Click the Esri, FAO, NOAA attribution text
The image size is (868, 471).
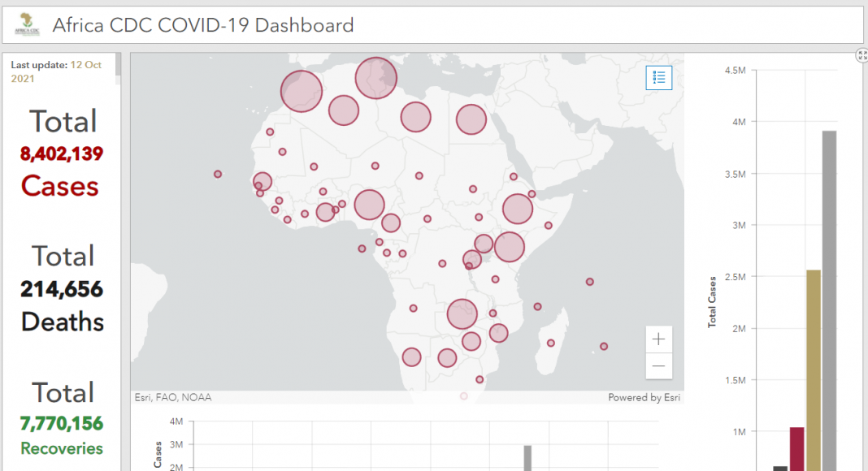point(173,398)
